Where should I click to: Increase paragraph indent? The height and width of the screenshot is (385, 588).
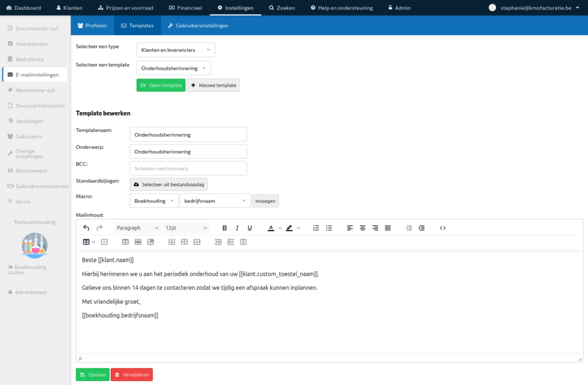[421, 228]
